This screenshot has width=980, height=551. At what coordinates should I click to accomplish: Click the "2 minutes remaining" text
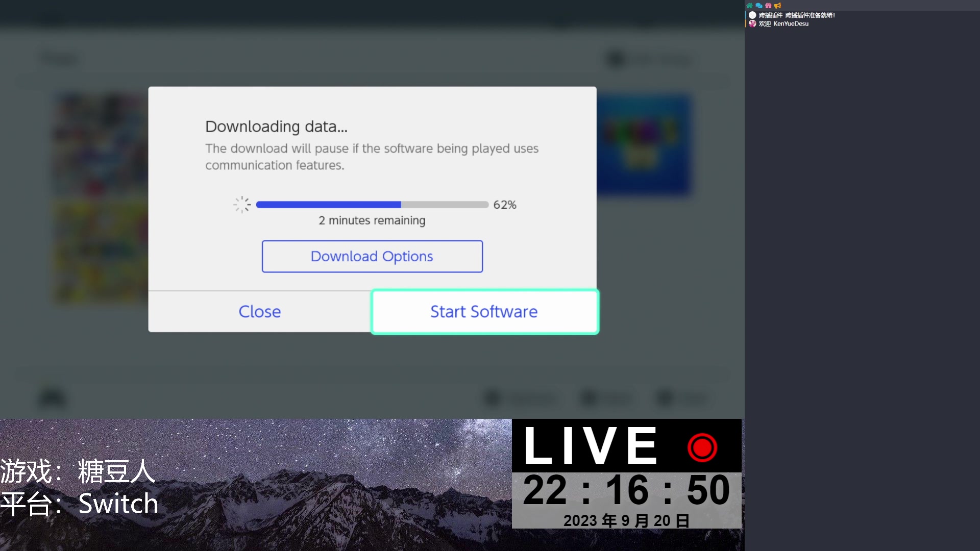pyautogui.click(x=372, y=220)
